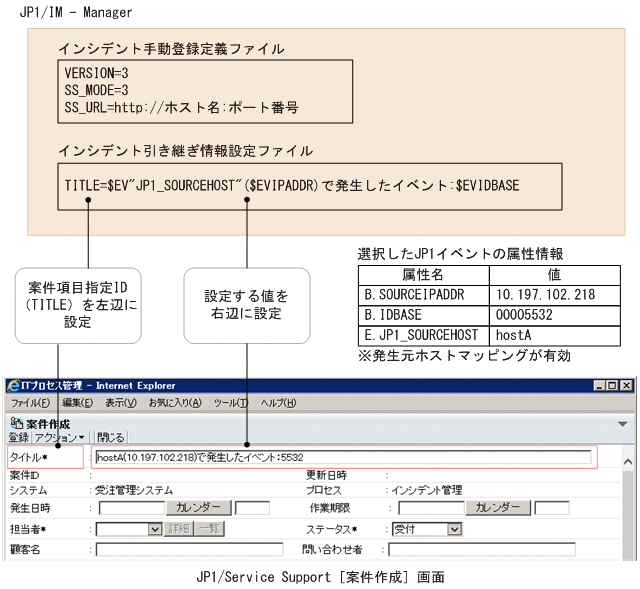Click the タイトル input field

pos(343,457)
